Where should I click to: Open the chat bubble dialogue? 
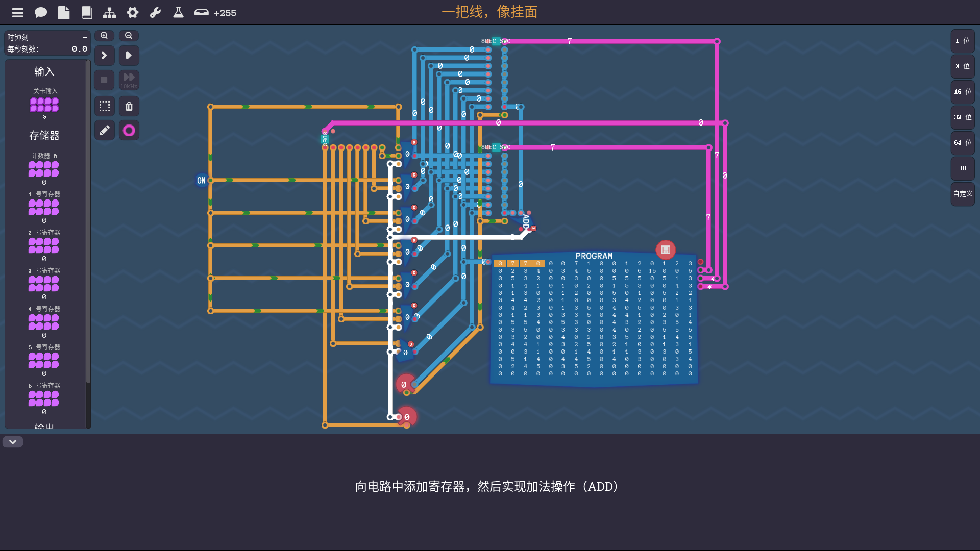pos(41,13)
